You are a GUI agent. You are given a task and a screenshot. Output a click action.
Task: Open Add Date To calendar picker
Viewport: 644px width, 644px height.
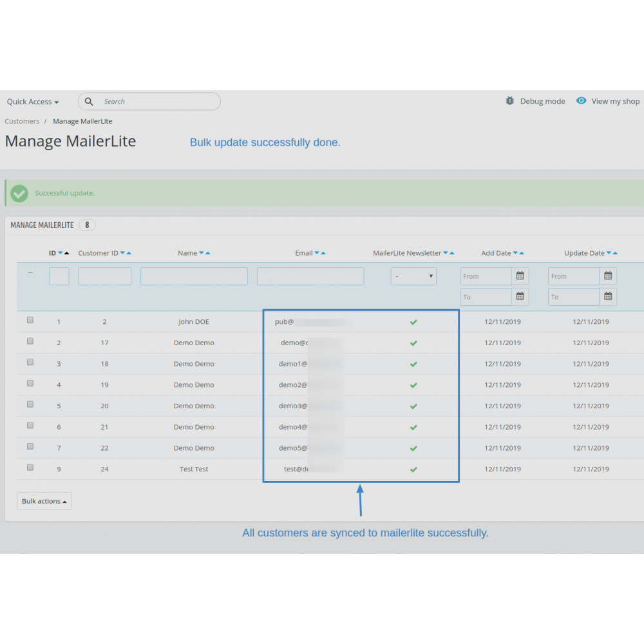[520, 296]
